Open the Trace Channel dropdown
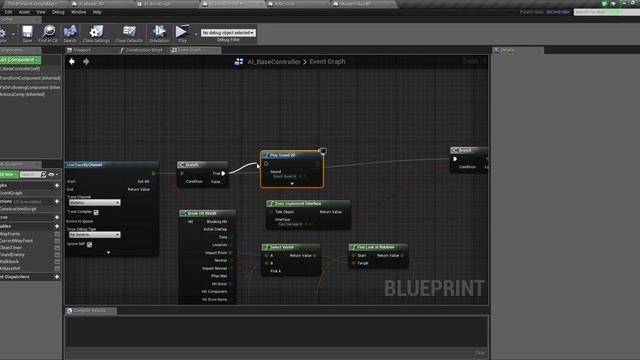The image size is (640, 360). pyautogui.click(x=94, y=202)
